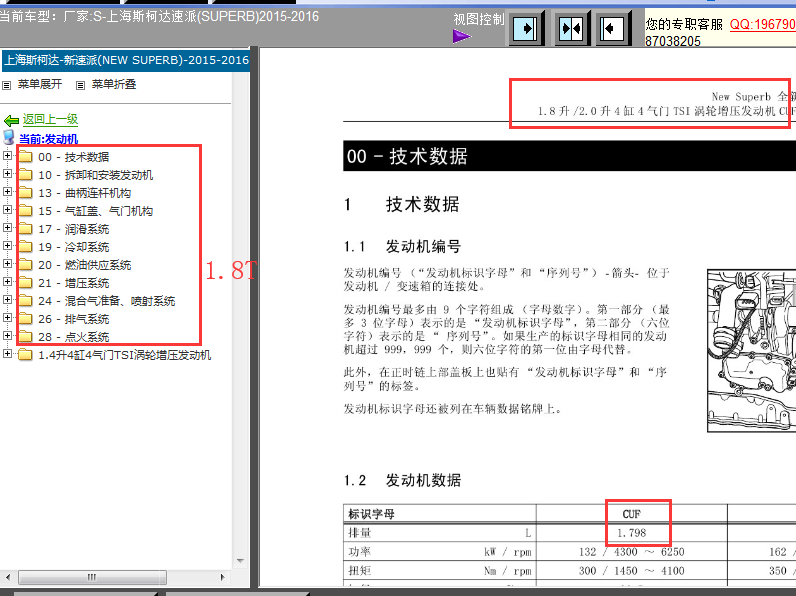This screenshot has height=596, width=796.
Task: Click the 菜单折叠 list icon
Action: click(x=80, y=85)
